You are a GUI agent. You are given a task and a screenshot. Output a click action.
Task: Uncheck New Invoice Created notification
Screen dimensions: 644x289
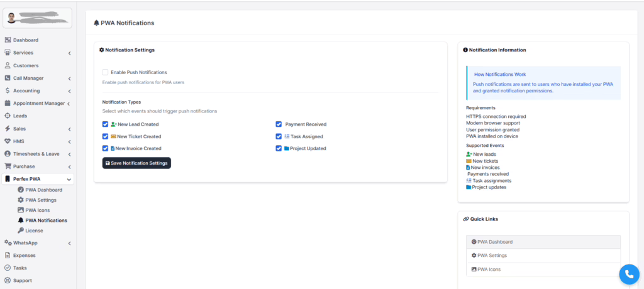pyautogui.click(x=105, y=149)
